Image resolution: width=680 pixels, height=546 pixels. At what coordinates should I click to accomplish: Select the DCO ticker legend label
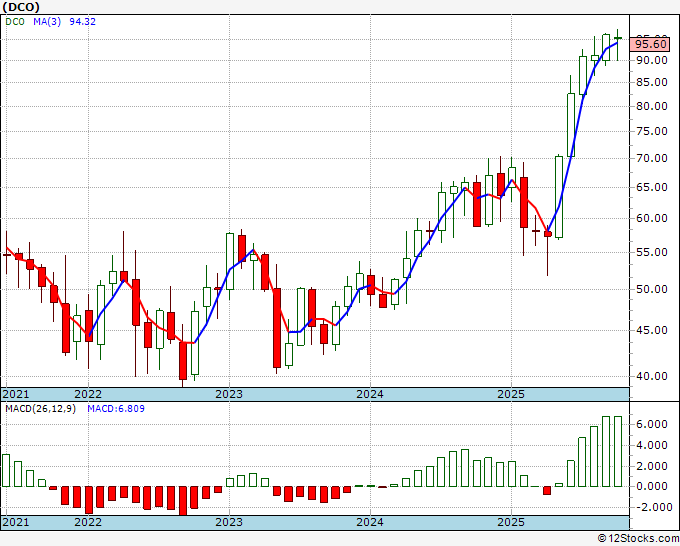click(15, 22)
